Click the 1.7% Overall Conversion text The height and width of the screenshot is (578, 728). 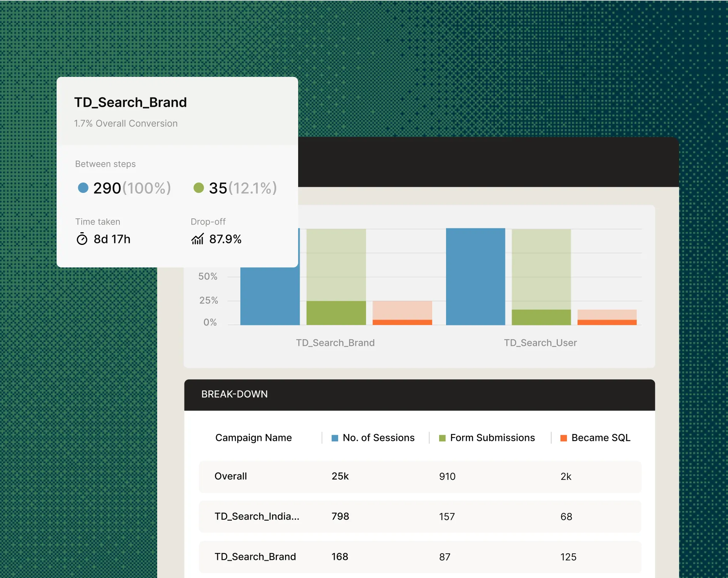click(x=126, y=123)
